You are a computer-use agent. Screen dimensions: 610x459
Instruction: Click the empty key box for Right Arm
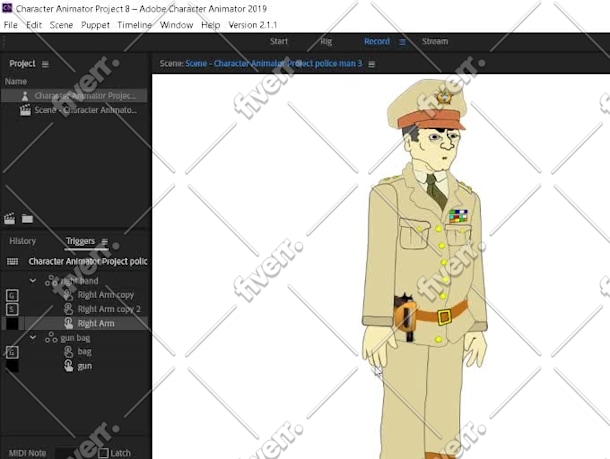coord(12,324)
